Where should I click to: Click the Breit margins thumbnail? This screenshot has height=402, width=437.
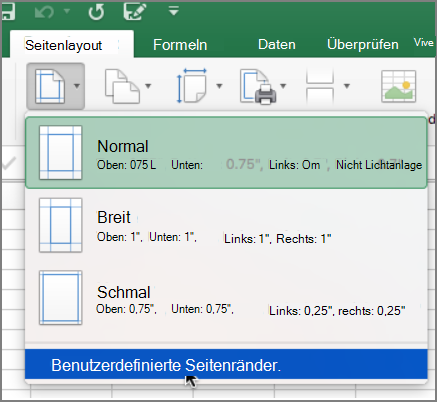coord(61,225)
